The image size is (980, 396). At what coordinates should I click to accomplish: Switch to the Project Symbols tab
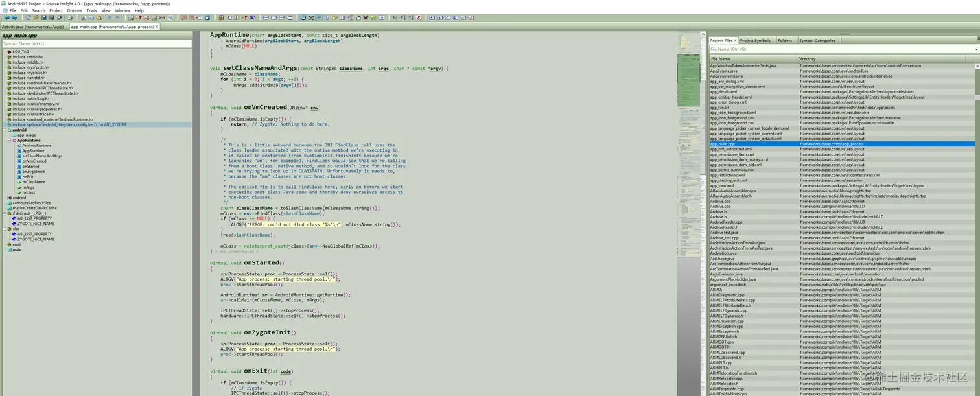(756, 40)
